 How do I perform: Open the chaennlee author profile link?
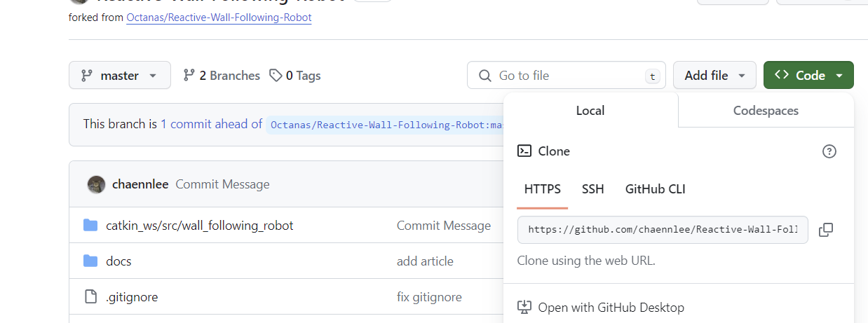140,184
